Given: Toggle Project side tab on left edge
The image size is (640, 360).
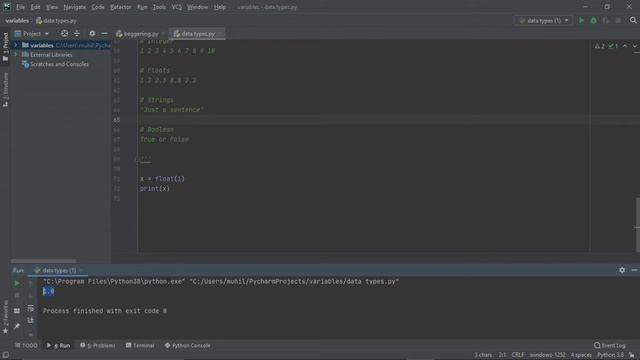Looking at the screenshot, I should click(5, 47).
